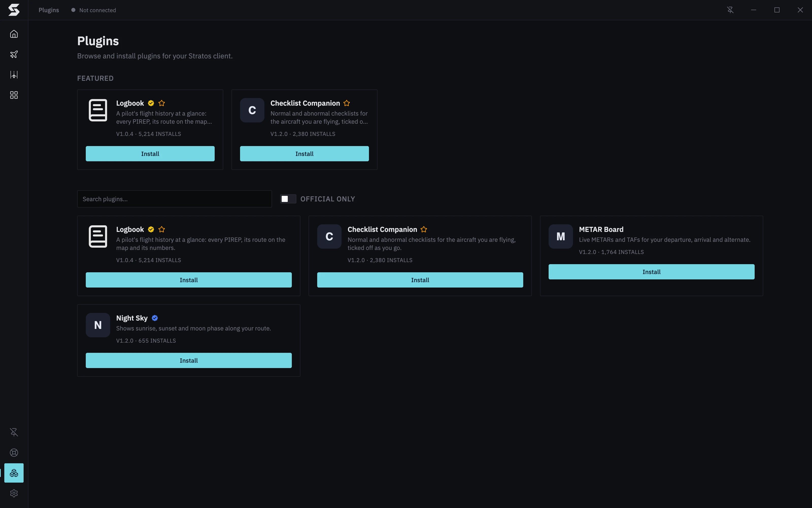
Task: Click the Logbook book icon in plugin list
Action: click(98, 236)
